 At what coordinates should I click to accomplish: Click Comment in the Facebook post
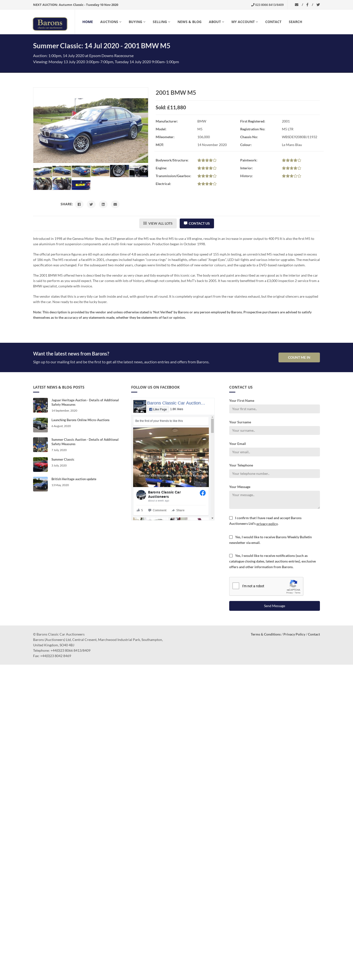click(x=157, y=510)
